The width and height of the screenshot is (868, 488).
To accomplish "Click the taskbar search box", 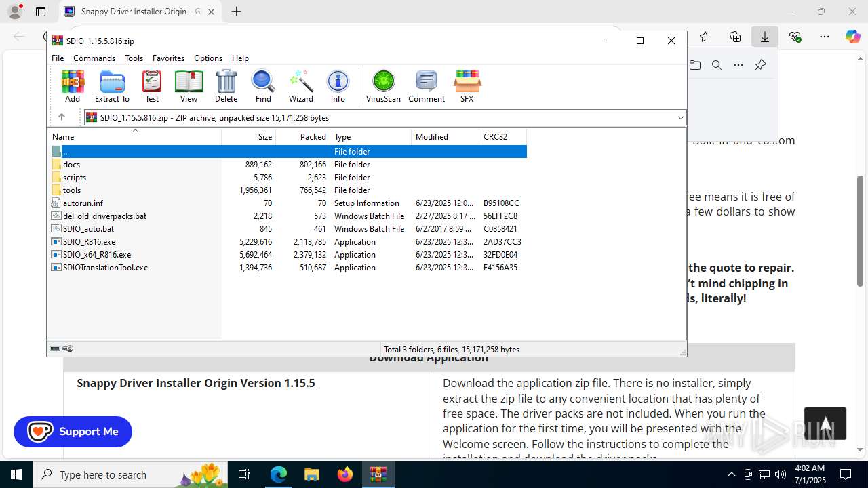I will 131,474.
